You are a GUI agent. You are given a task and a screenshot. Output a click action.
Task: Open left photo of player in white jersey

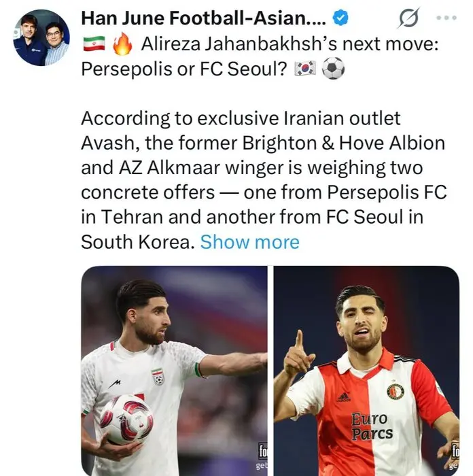click(x=174, y=371)
